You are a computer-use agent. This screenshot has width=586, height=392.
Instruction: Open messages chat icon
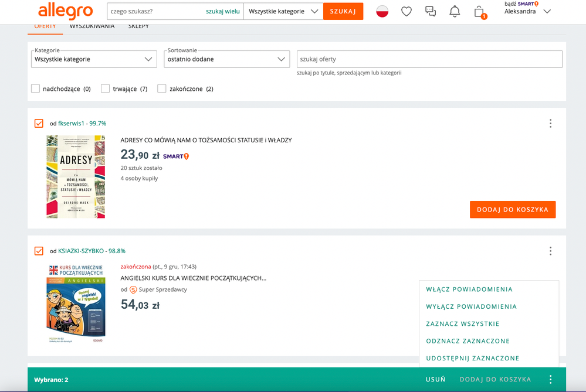431,12
